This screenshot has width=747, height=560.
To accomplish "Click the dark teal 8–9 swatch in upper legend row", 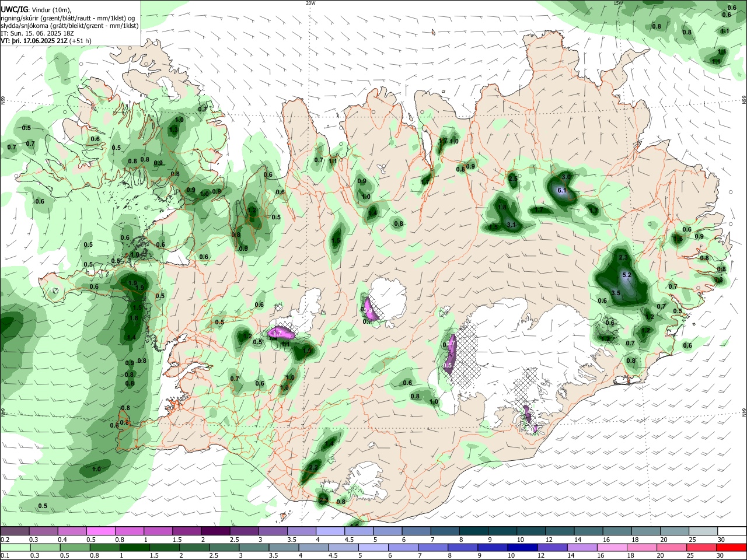I will tap(473, 531).
